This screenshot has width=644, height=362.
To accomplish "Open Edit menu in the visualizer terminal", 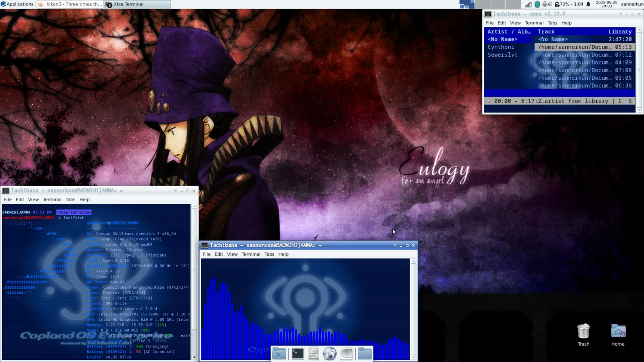I will point(219,254).
